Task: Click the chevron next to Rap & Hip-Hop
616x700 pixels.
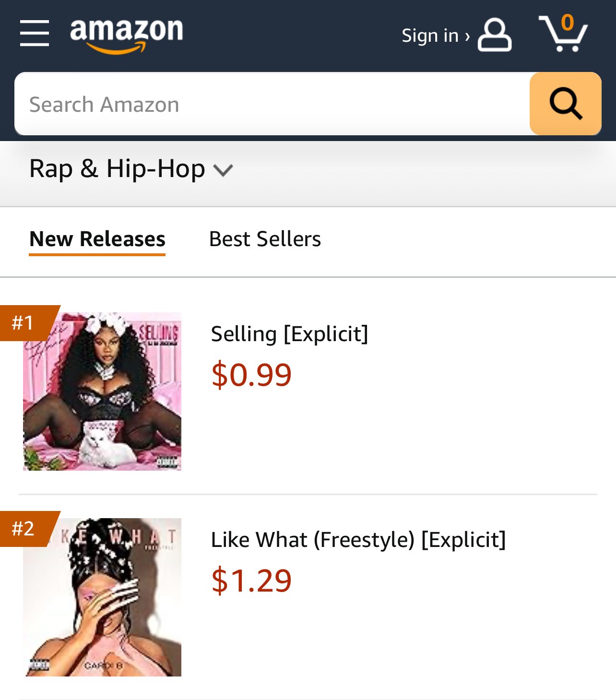Action: pyautogui.click(x=223, y=170)
